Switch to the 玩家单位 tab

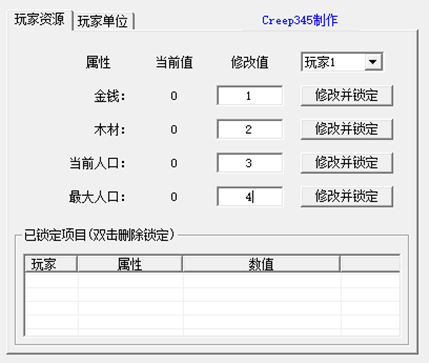point(103,22)
